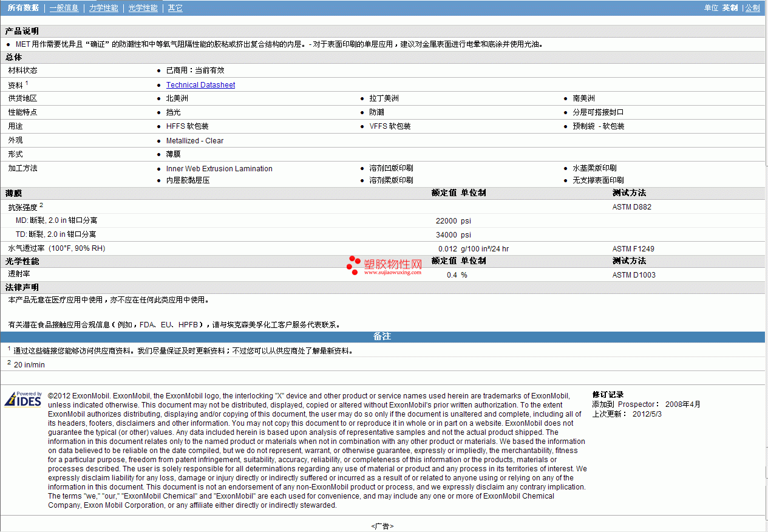Click 溶剂凹版印刷 processing method
Viewport: 768px width, 532px height.
392,168
